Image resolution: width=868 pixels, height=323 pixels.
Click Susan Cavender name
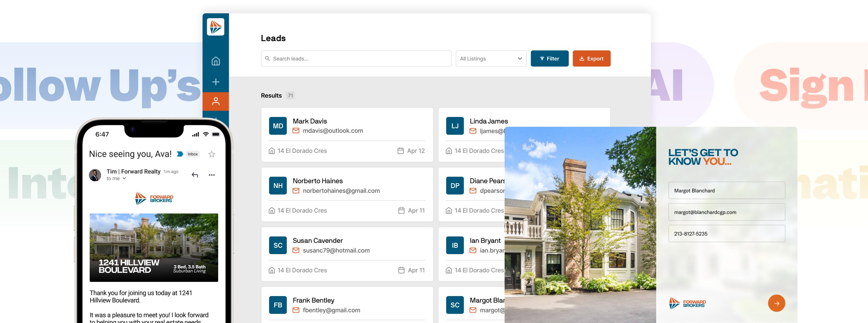(317, 241)
